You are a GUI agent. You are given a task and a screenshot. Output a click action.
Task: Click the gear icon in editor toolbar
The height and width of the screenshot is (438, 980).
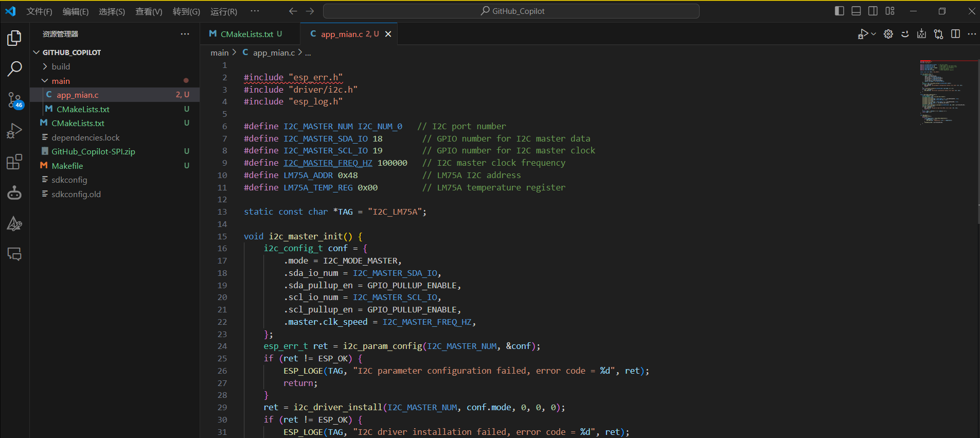coord(888,34)
